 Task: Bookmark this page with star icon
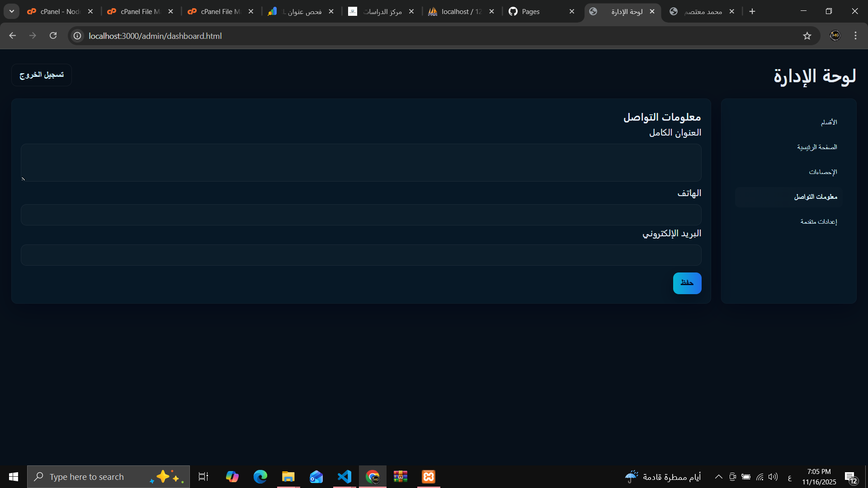807,36
